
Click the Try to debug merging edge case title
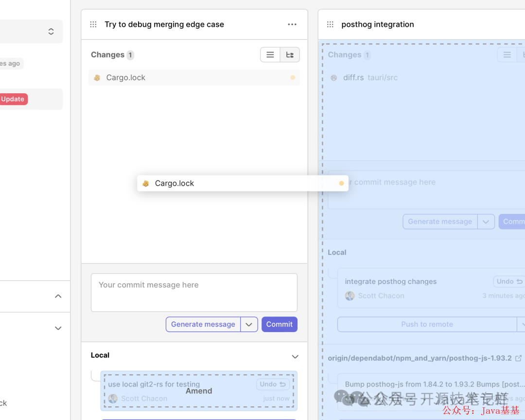coord(164,24)
